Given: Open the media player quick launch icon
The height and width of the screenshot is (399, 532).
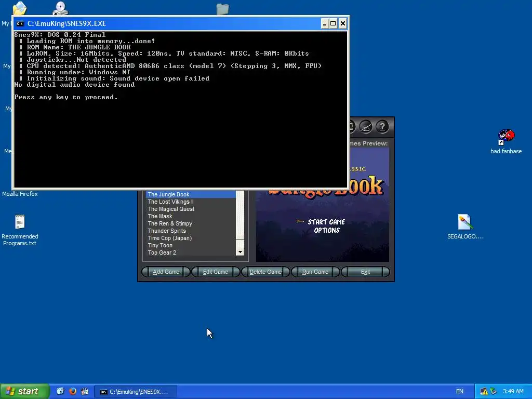Looking at the screenshot, I should (85, 391).
